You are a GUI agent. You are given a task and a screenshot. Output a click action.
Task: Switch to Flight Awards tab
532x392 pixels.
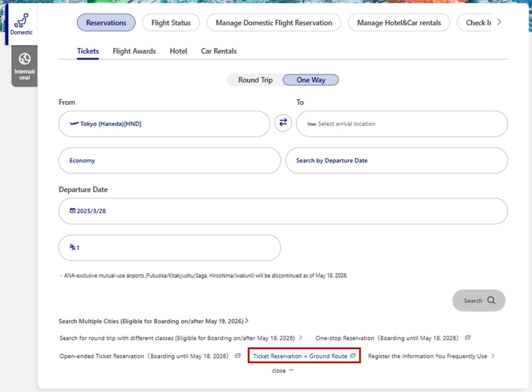coord(134,51)
